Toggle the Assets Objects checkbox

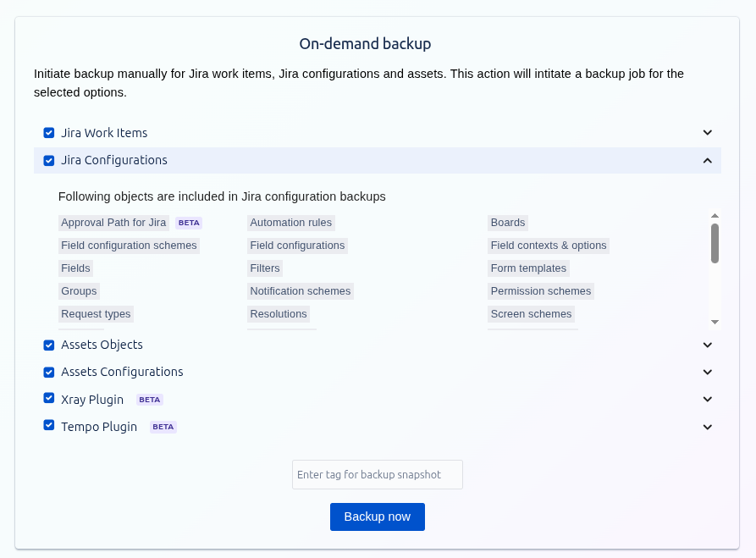[x=49, y=345]
